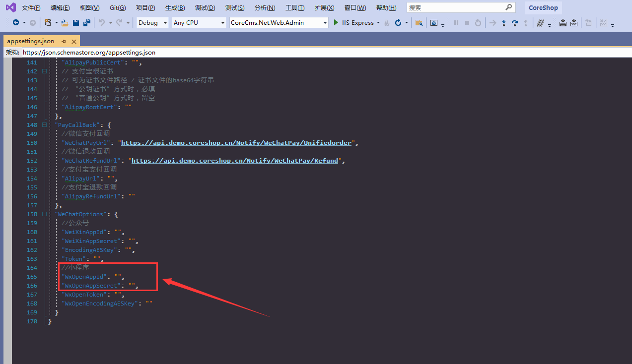The height and width of the screenshot is (364, 632).
Task: Open the Git(G) menu
Action: pyautogui.click(x=118, y=8)
